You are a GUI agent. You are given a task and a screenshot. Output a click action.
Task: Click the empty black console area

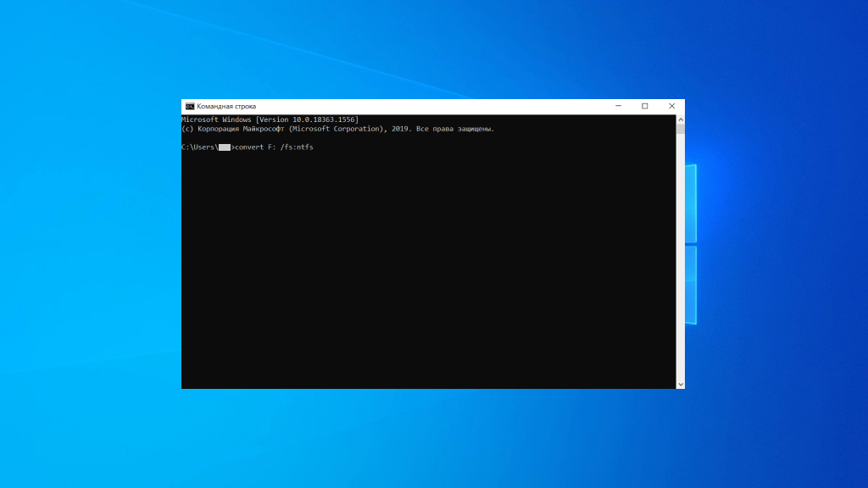pos(424,271)
